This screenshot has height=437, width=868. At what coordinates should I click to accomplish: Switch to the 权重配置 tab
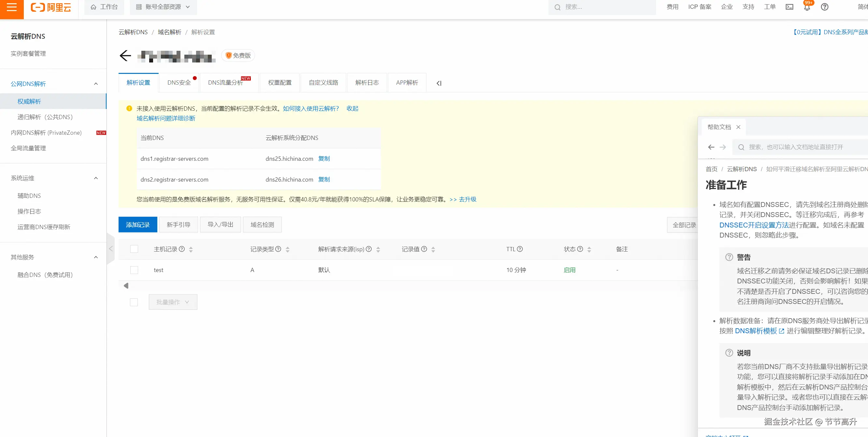[280, 82]
